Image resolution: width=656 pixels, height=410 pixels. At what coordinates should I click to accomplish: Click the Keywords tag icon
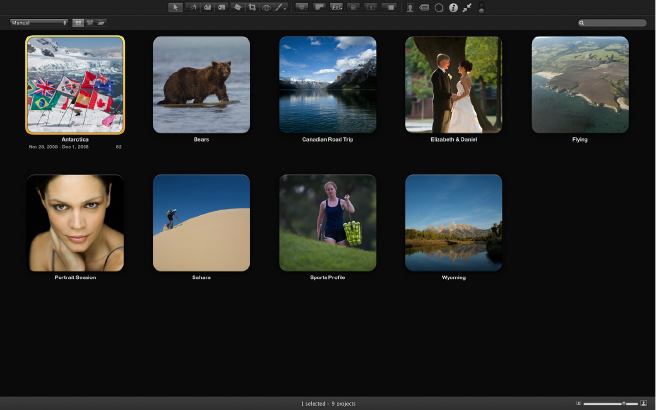(424, 7)
